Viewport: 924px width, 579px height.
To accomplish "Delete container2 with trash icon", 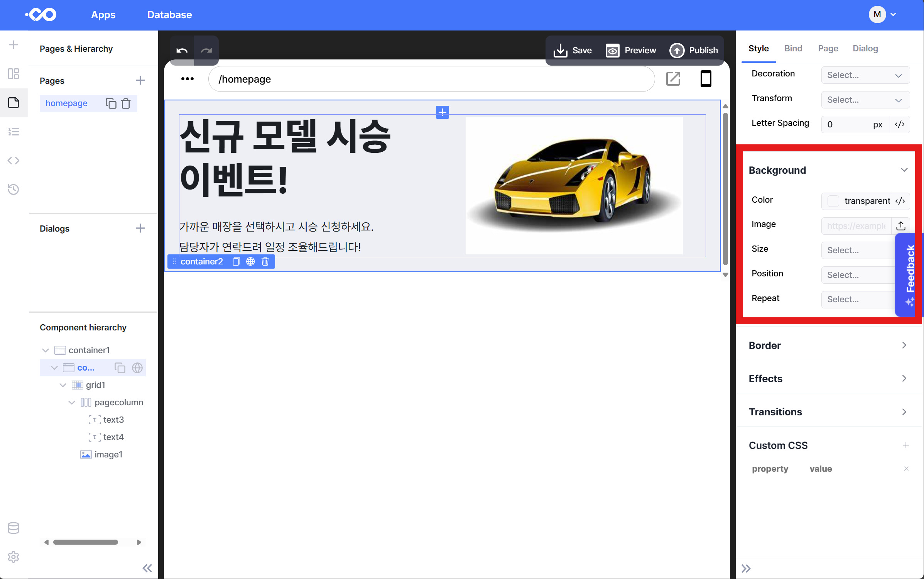I will click(x=265, y=261).
